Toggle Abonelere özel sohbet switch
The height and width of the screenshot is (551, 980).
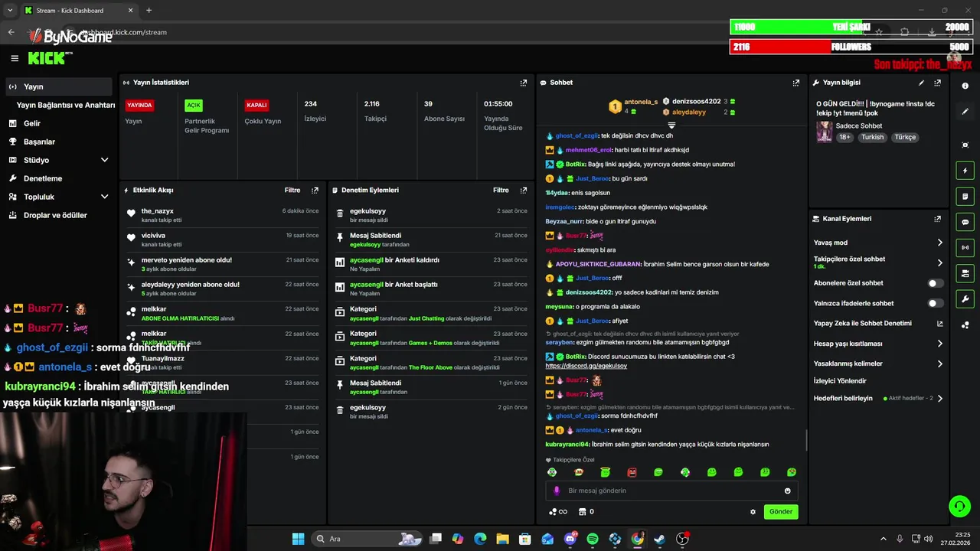tap(935, 283)
